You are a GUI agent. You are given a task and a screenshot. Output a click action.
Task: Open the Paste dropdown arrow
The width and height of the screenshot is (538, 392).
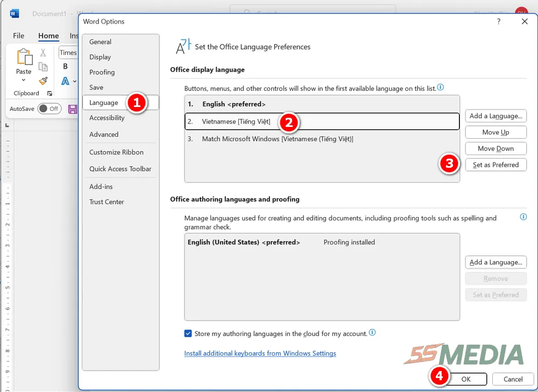pos(23,80)
